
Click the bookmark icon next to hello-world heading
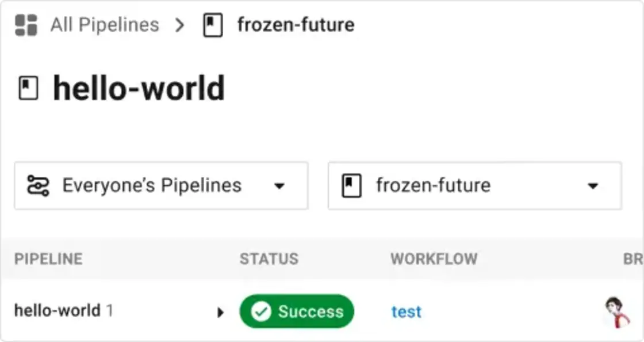[28, 89]
